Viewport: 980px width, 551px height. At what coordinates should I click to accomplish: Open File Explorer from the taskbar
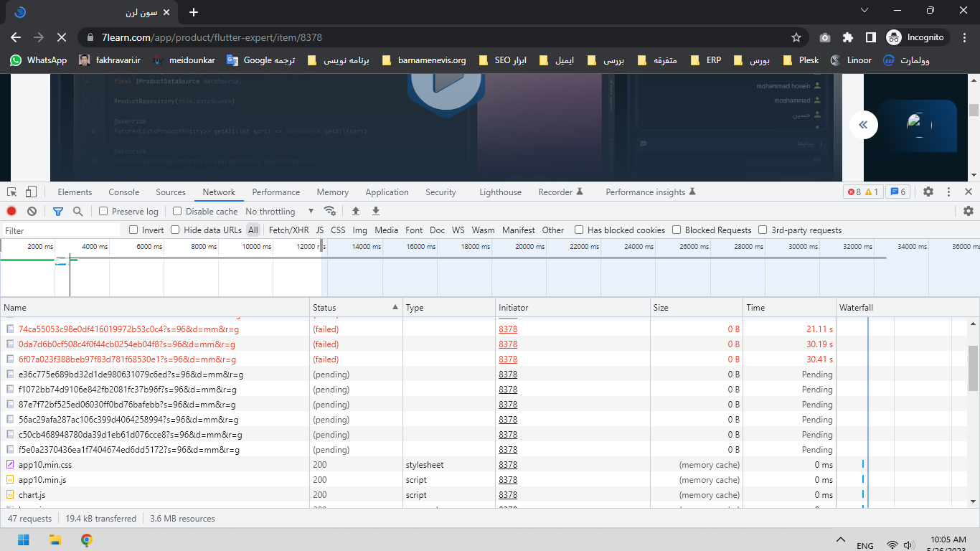(55, 540)
